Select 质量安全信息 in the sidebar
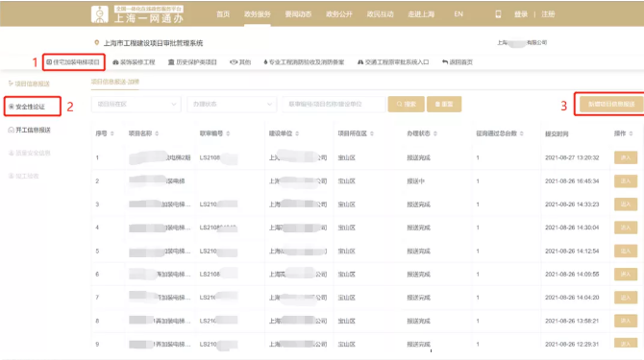Screen dimensions: 644x360 pyautogui.click(x=29, y=153)
